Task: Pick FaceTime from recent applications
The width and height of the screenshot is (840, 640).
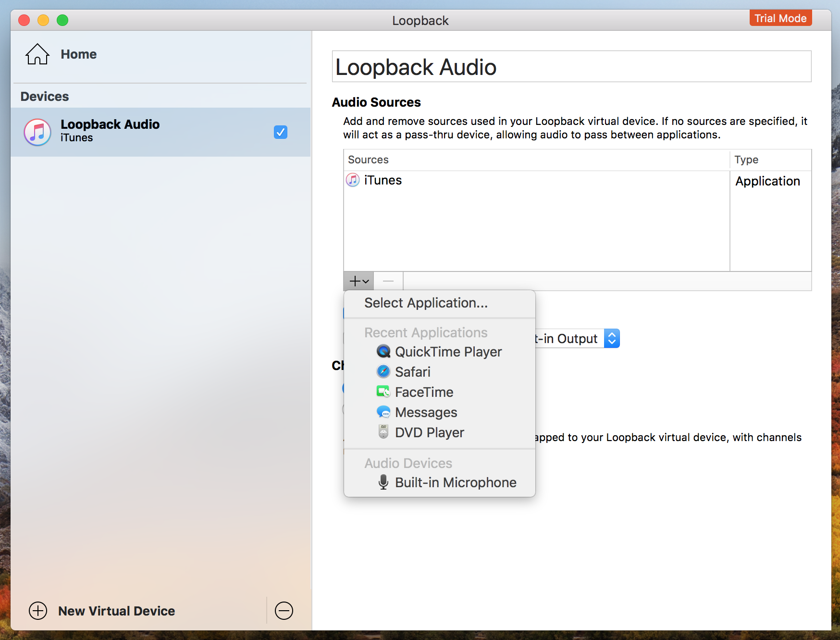Action: tap(440, 392)
